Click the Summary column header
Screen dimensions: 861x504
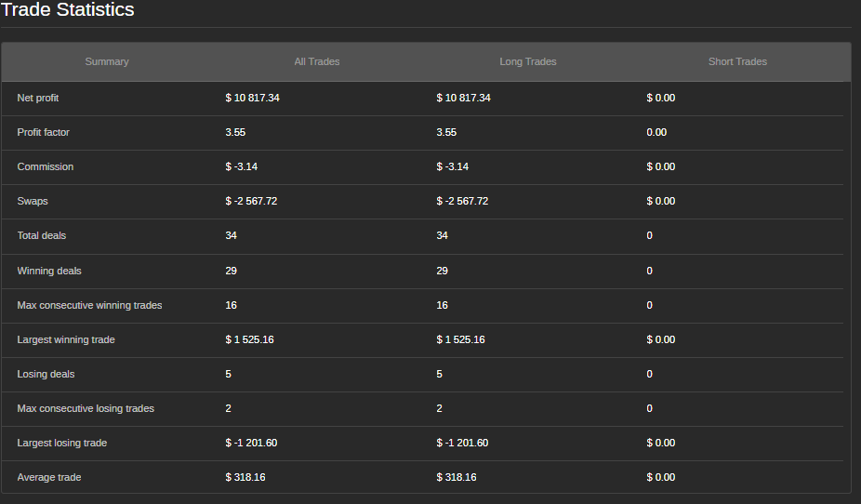pyautogui.click(x=107, y=61)
